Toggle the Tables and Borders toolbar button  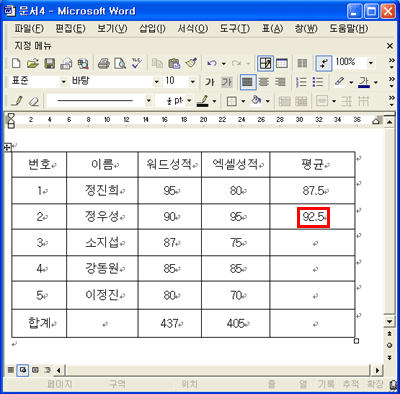pos(265,63)
